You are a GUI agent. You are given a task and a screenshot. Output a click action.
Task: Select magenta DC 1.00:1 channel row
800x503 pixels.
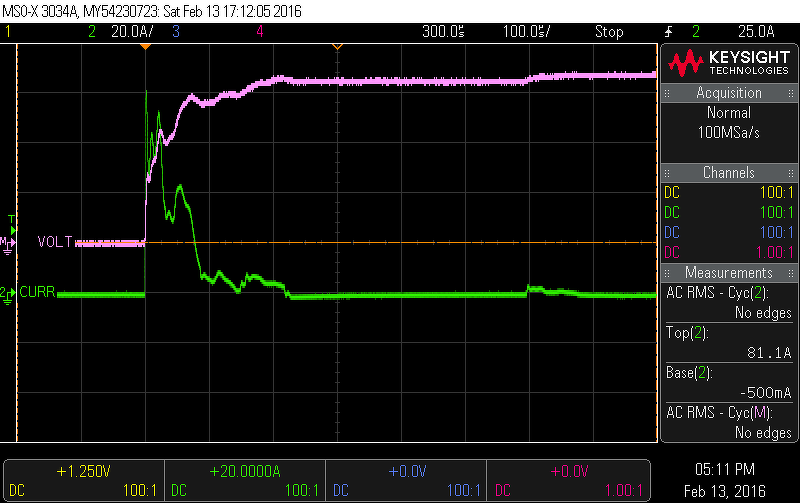(x=729, y=253)
